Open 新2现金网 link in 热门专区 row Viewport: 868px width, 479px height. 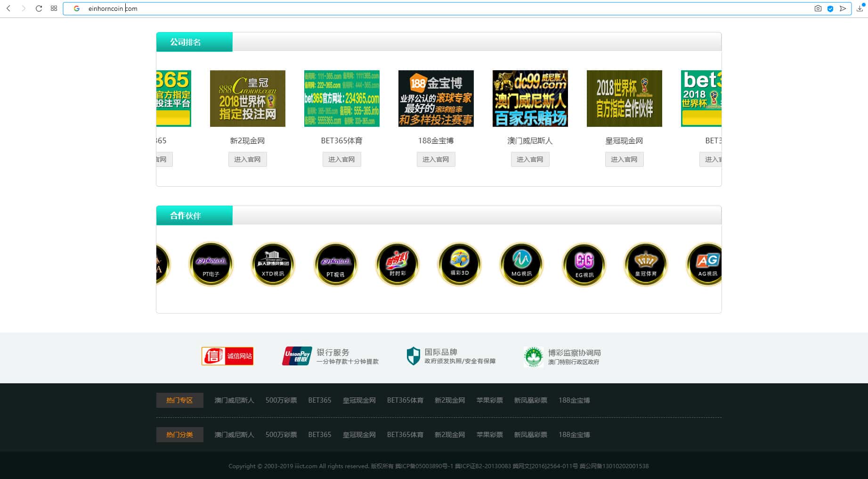(x=450, y=400)
